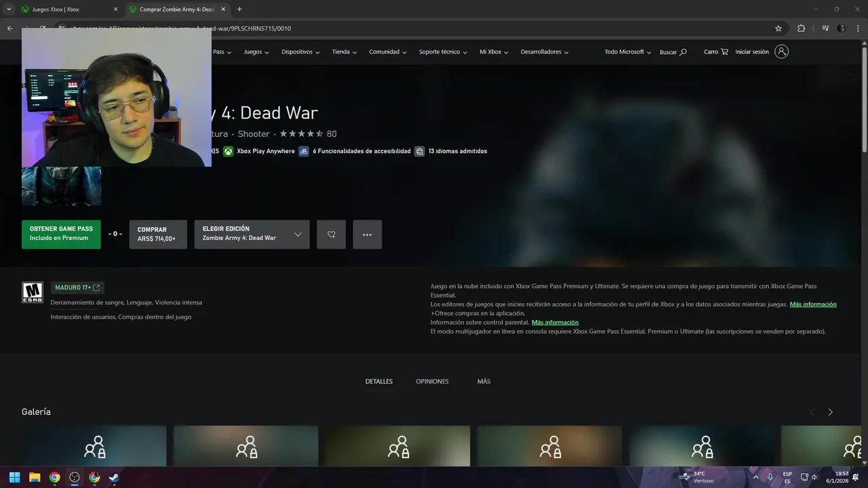Click the Obtener Game Pass button
This screenshot has width=868, height=488.
(x=61, y=234)
